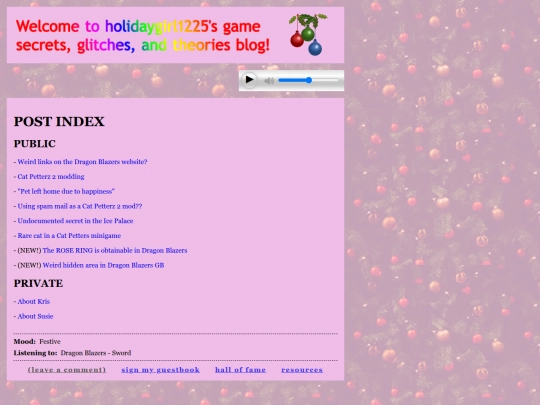This screenshot has height=405, width=540.
Task: Open the 'resources' page link
Action: coord(302,370)
